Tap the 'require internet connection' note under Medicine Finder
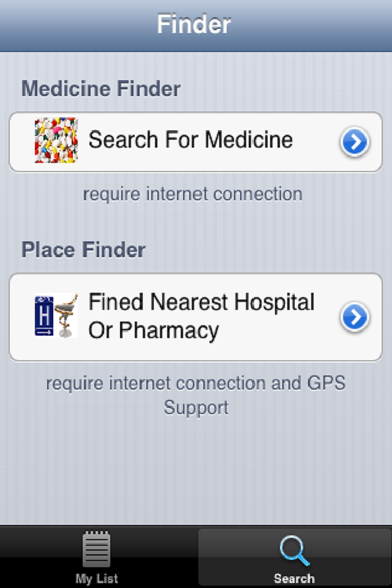The image size is (392, 588). (192, 194)
